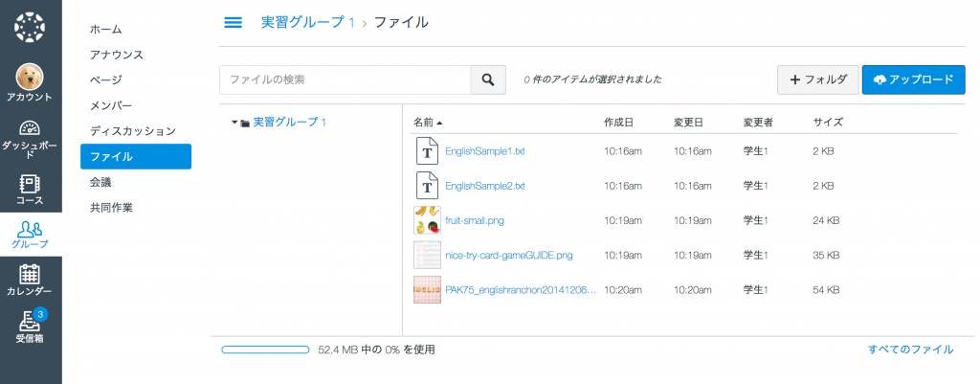The height and width of the screenshot is (384, 980).
Task: Click the 0 件のアイテムが選択されました status text
Action: (x=592, y=80)
